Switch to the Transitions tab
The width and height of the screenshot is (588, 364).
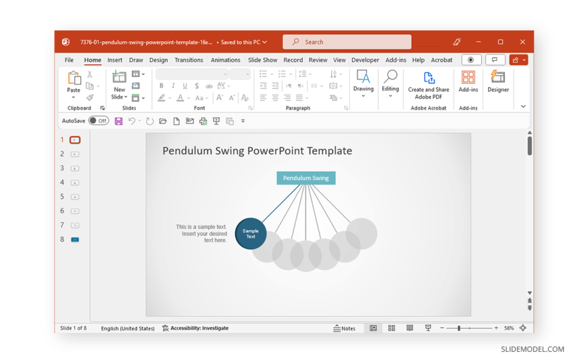coord(189,60)
